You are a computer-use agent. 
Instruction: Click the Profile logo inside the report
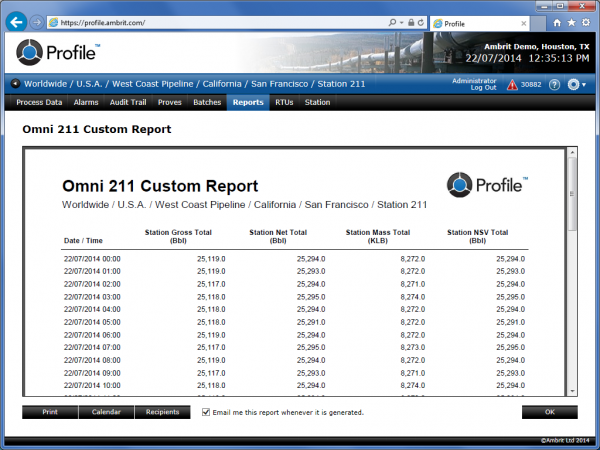(487, 185)
